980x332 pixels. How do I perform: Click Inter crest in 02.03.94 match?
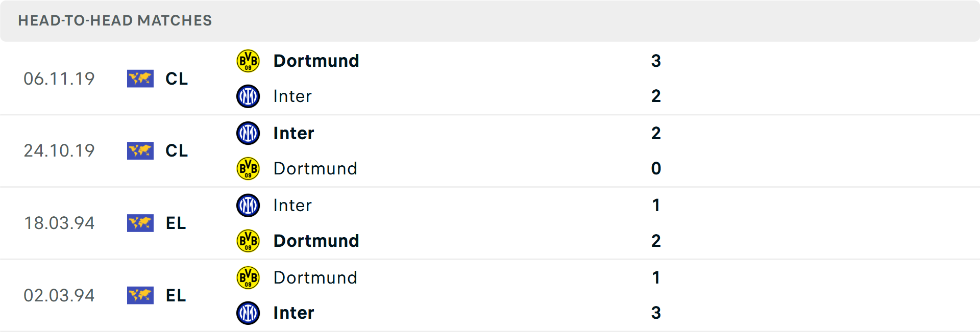[x=248, y=313]
